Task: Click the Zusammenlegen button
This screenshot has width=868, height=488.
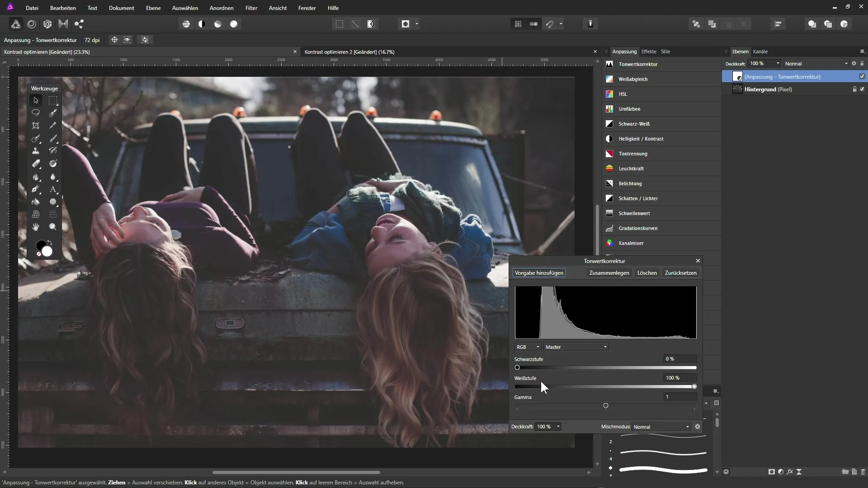Action: coord(609,273)
